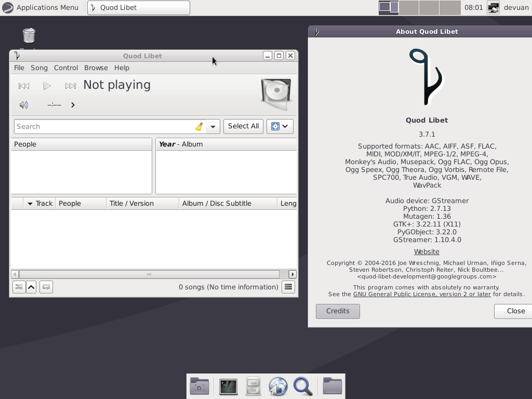Viewport: 532px width, 399px height.
Task: Click the Quod Libet window title icon
Action: tap(17, 56)
